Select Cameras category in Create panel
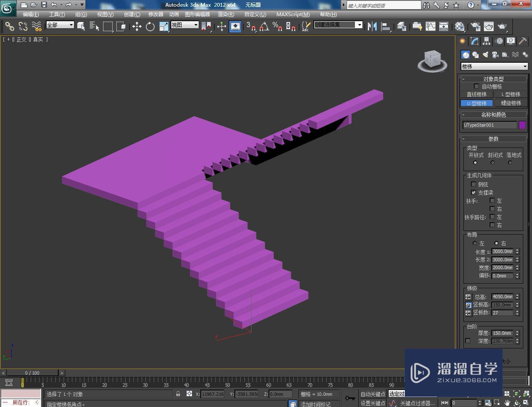Image resolution: width=532 pixels, height=407 pixels. (x=495, y=55)
